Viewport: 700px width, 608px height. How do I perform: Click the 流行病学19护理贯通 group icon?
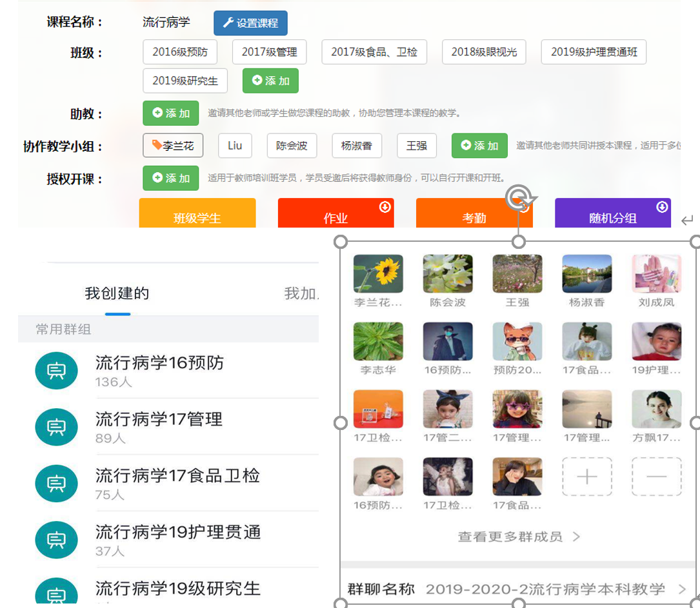tap(57, 540)
